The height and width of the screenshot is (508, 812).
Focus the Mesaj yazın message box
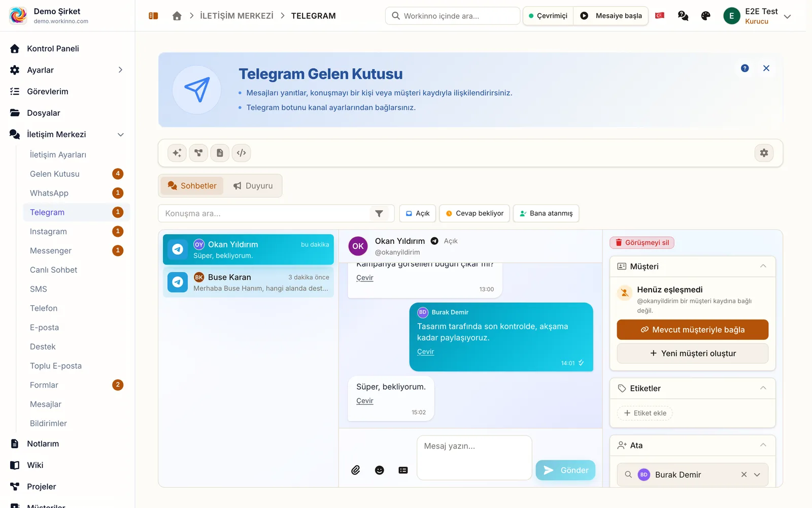[x=475, y=458]
